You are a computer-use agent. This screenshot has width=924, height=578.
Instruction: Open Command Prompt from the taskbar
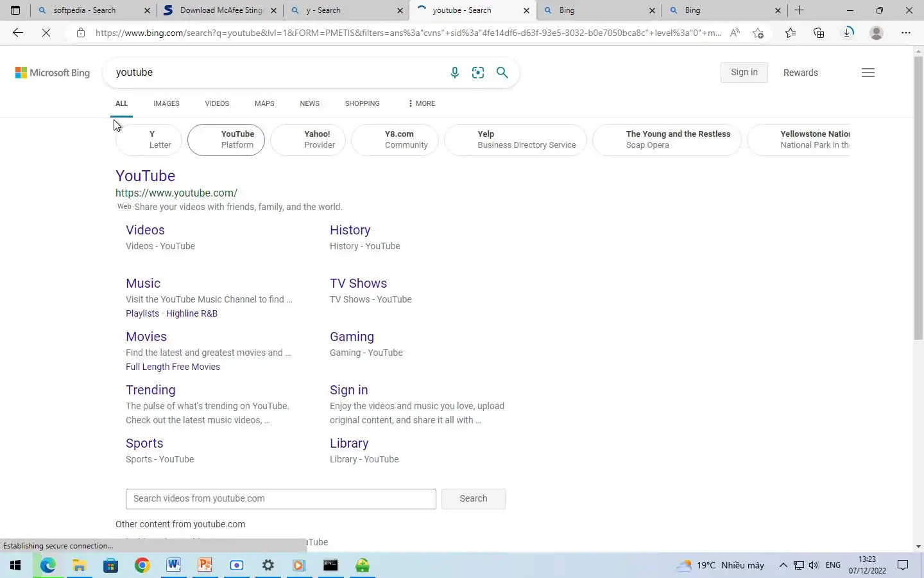330,565
